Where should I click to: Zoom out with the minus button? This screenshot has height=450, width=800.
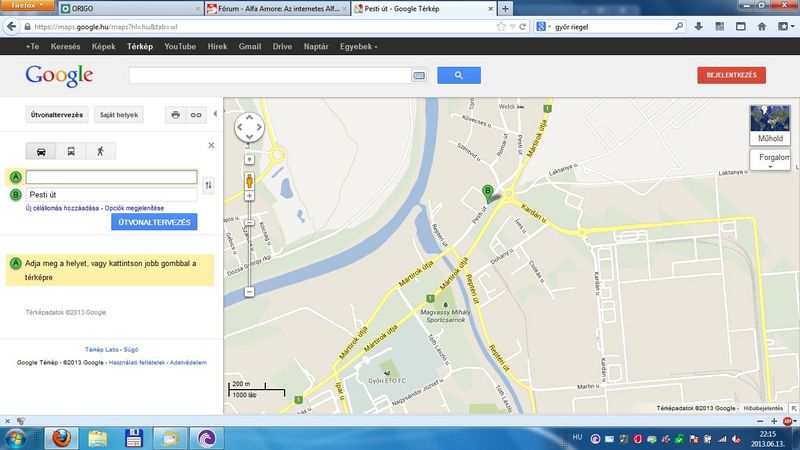249,292
